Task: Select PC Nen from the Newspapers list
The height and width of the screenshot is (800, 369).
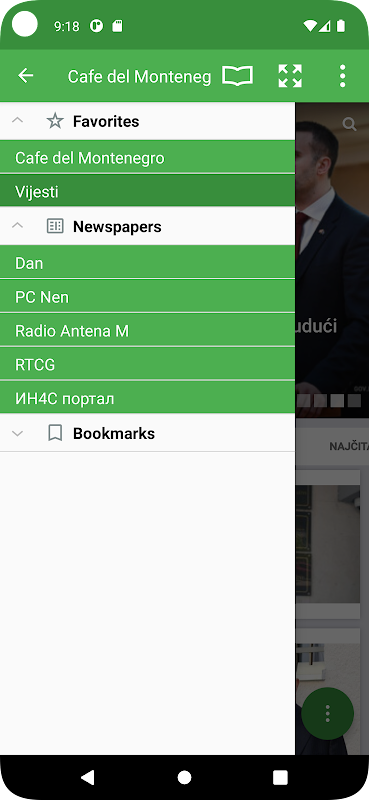Action: click(147, 296)
